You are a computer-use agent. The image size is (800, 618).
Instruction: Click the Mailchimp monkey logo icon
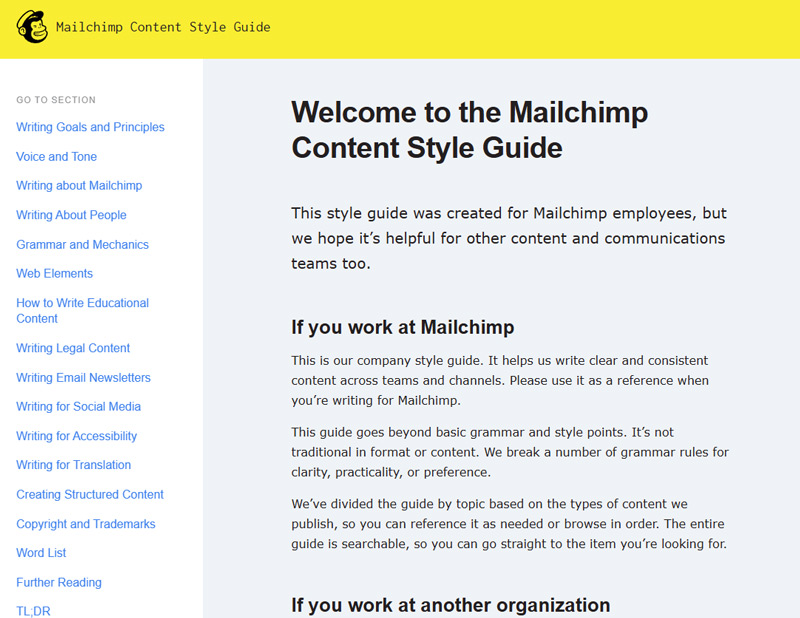pyautogui.click(x=32, y=27)
